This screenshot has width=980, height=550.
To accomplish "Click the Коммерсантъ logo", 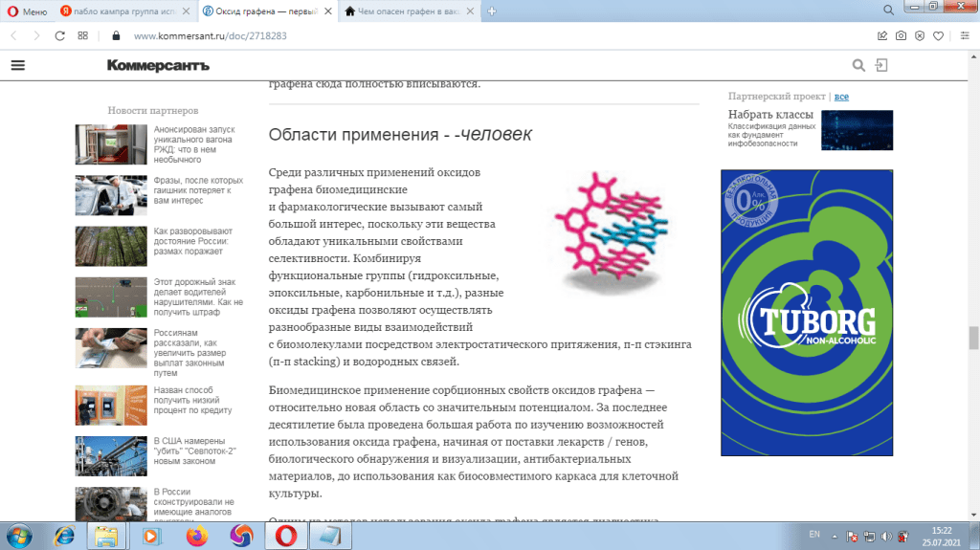I will 158,65.
